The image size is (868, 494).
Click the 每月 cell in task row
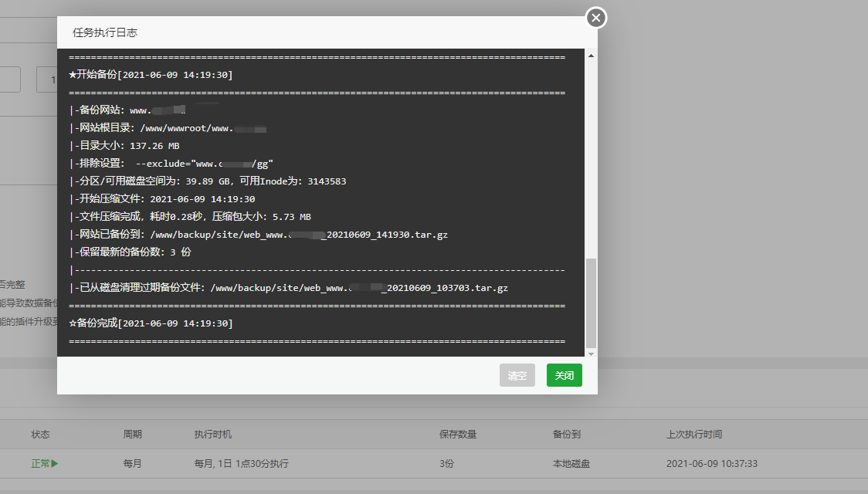point(132,464)
